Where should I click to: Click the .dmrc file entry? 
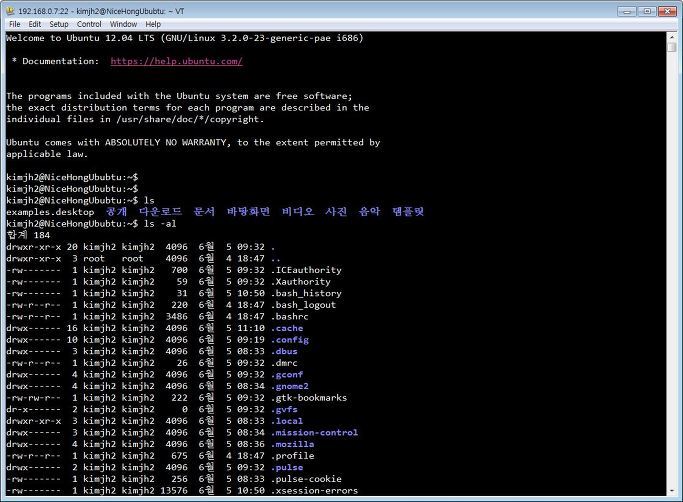click(284, 363)
